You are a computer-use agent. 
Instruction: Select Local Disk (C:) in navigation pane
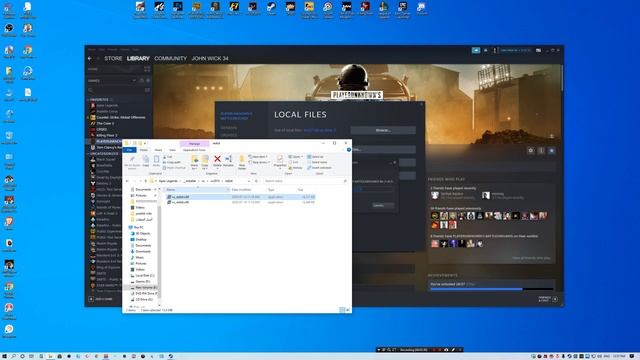[142, 276]
